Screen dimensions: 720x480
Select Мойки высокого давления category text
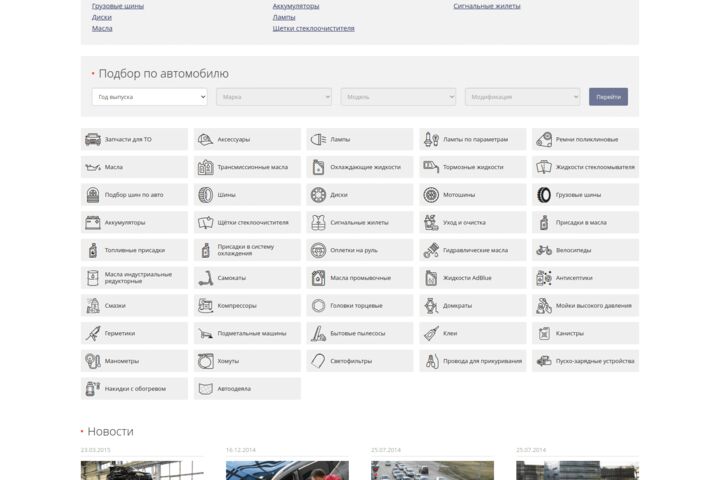tap(594, 305)
